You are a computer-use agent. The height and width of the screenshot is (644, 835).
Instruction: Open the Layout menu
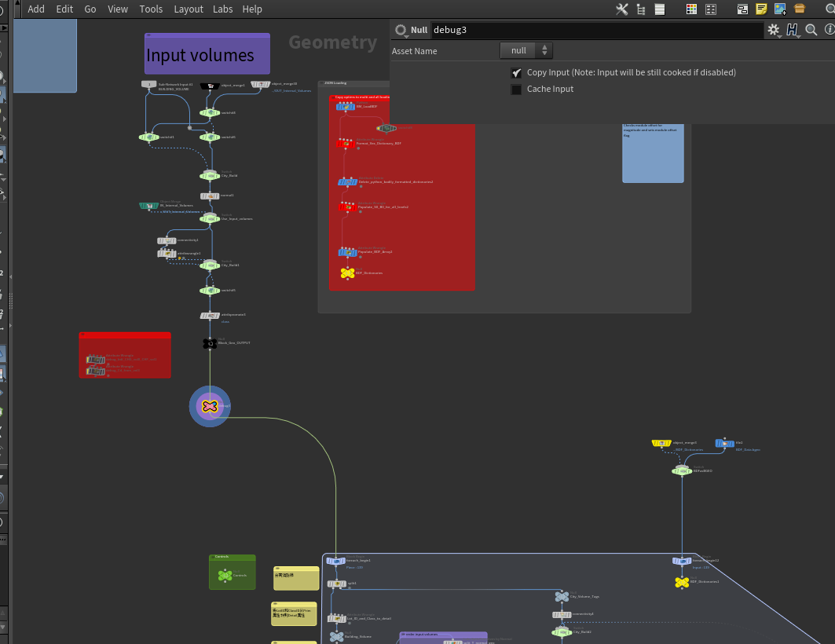click(x=189, y=9)
